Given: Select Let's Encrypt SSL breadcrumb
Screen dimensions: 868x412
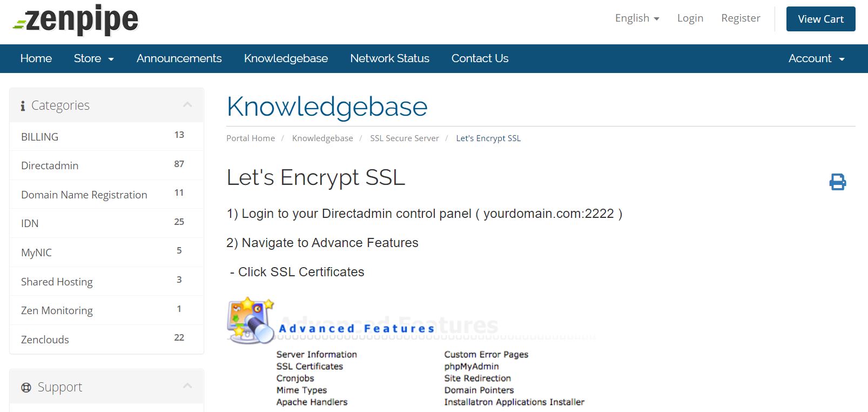Looking at the screenshot, I should click(x=488, y=138).
